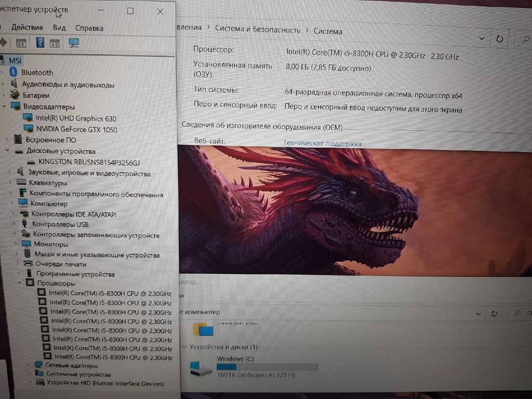Screen dimensions: 532x399
Task: Click the Windows (C:) drive icon
Action: click(x=201, y=368)
